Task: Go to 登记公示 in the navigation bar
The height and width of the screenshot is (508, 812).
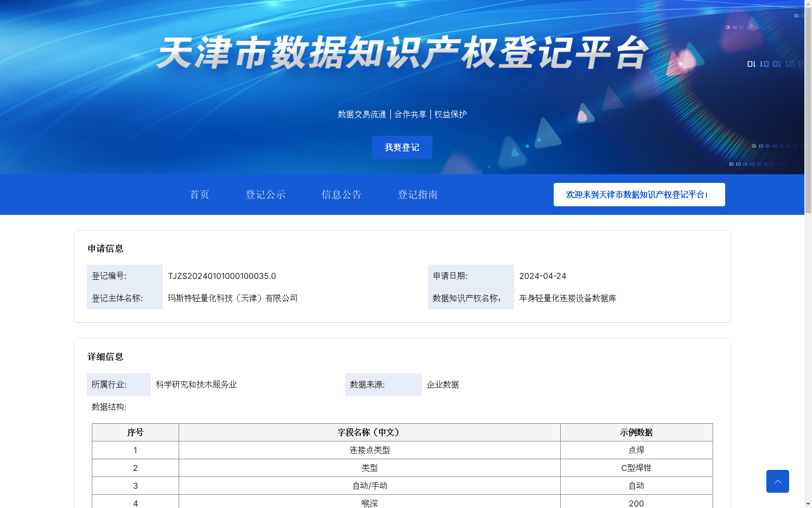Action: click(265, 195)
